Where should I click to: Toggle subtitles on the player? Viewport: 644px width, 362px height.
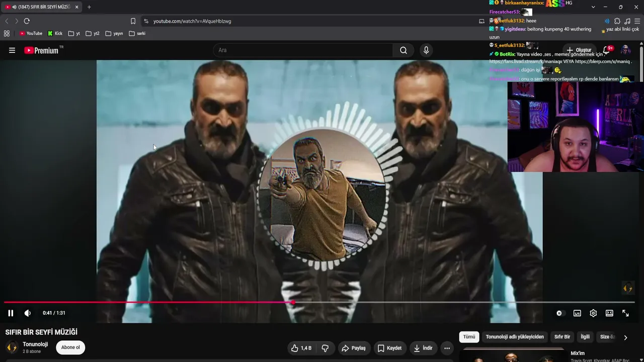[x=577, y=313]
